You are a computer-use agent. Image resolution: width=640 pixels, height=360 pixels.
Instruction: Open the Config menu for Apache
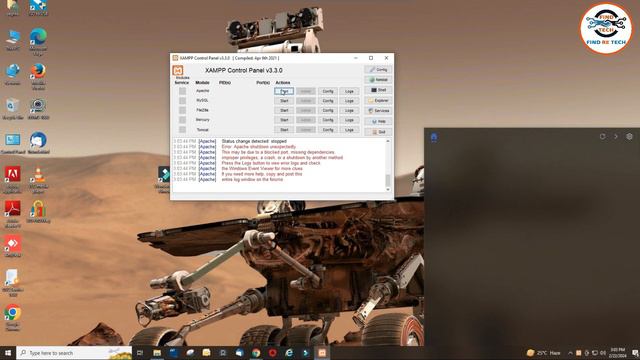328,91
